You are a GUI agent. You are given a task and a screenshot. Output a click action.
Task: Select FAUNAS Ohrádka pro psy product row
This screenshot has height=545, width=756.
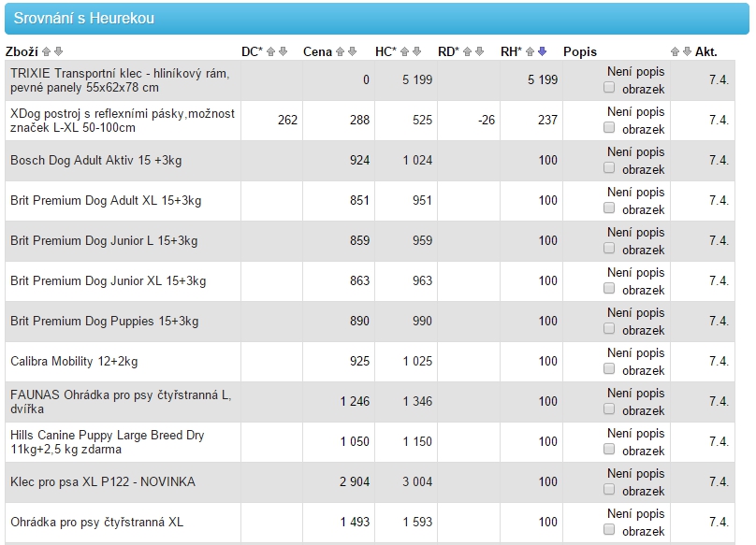[120, 402]
